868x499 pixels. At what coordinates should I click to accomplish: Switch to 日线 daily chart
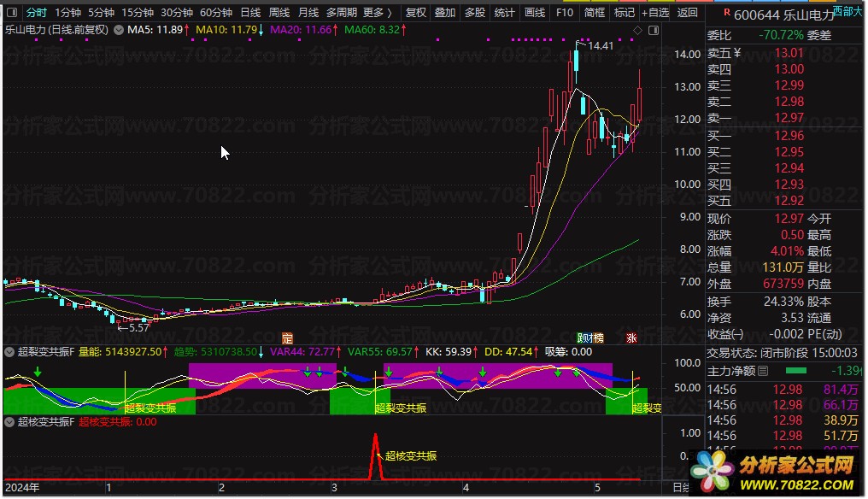pos(250,12)
